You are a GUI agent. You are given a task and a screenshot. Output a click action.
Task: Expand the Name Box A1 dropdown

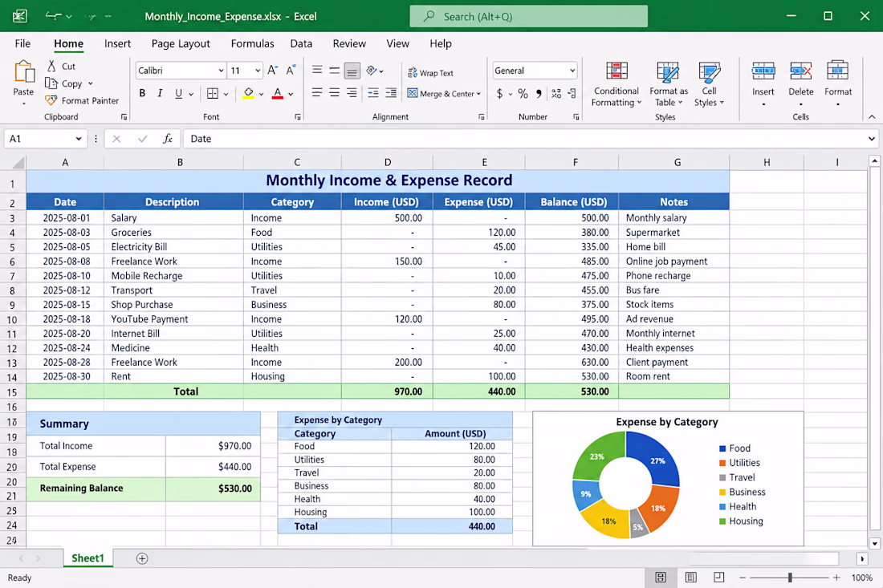[x=79, y=139]
